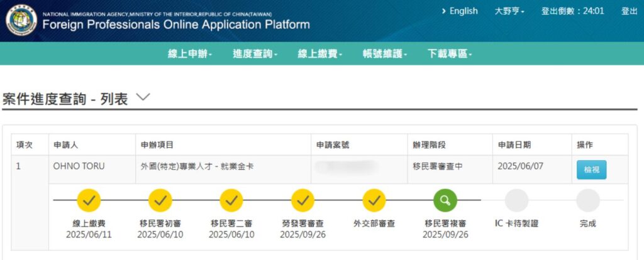Click the 勞發署審查 checkmark step icon
Screen dimensions: 644x260
(303, 200)
